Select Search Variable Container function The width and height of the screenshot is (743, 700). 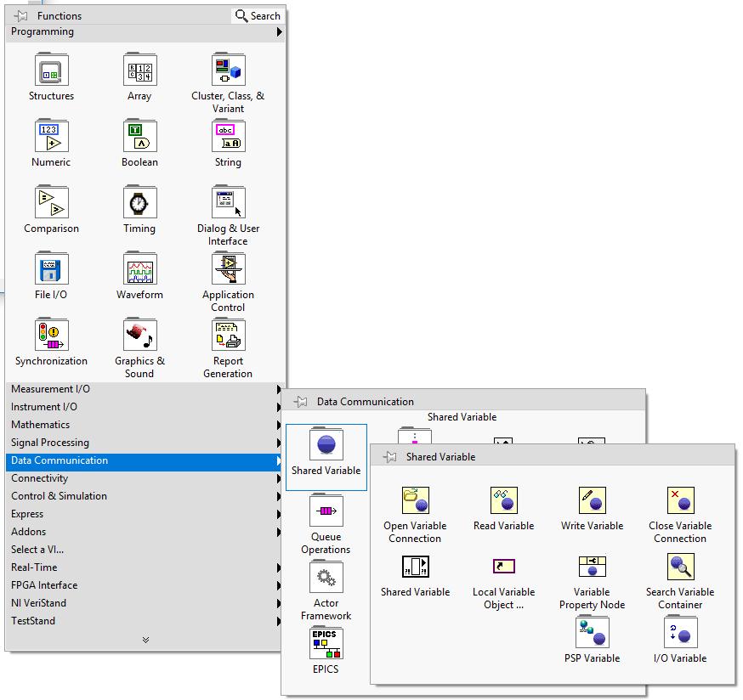(x=680, y=567)
